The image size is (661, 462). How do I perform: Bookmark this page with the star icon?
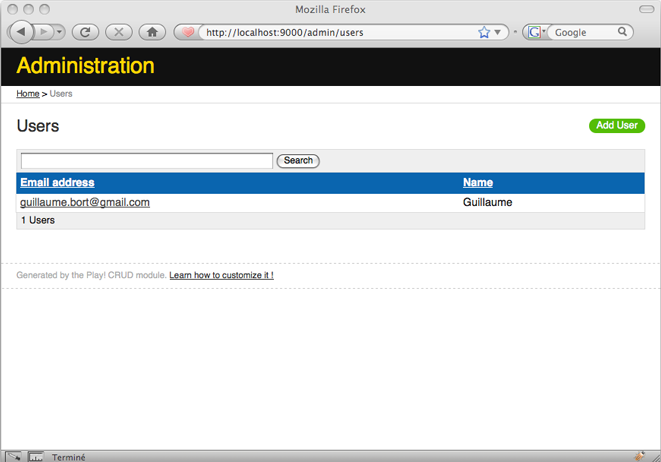click(484, 32)
